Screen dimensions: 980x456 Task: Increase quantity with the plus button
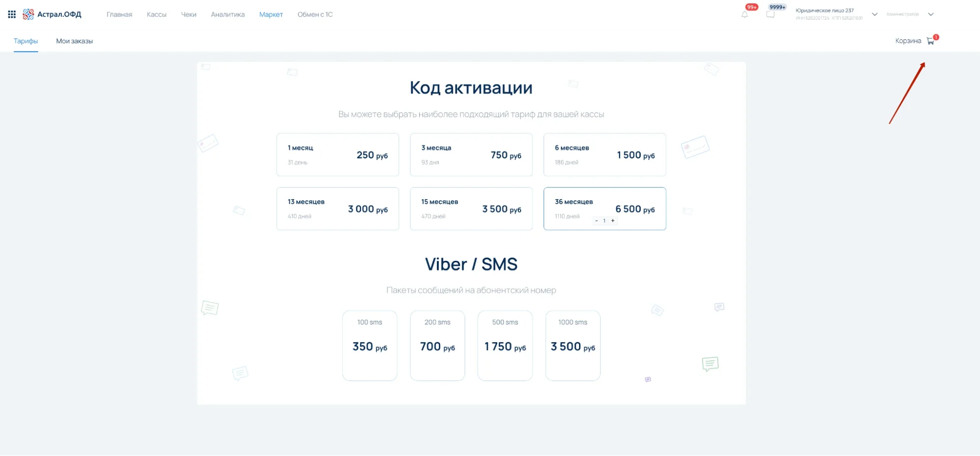(x=613, y=221)
